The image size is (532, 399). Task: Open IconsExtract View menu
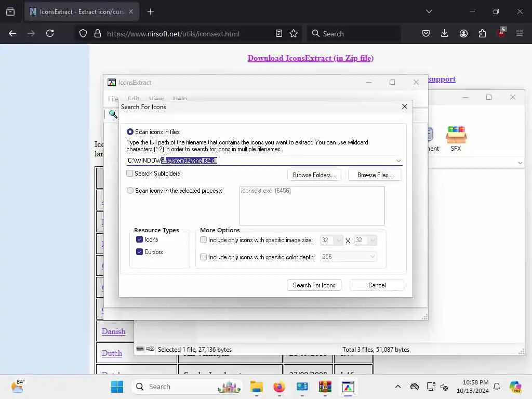[156, 98]
